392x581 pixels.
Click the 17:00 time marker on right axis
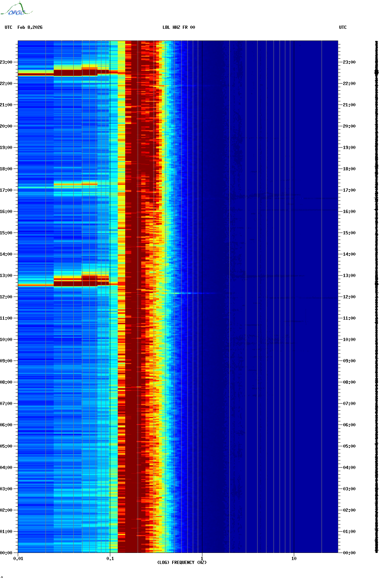click(349, 190)
